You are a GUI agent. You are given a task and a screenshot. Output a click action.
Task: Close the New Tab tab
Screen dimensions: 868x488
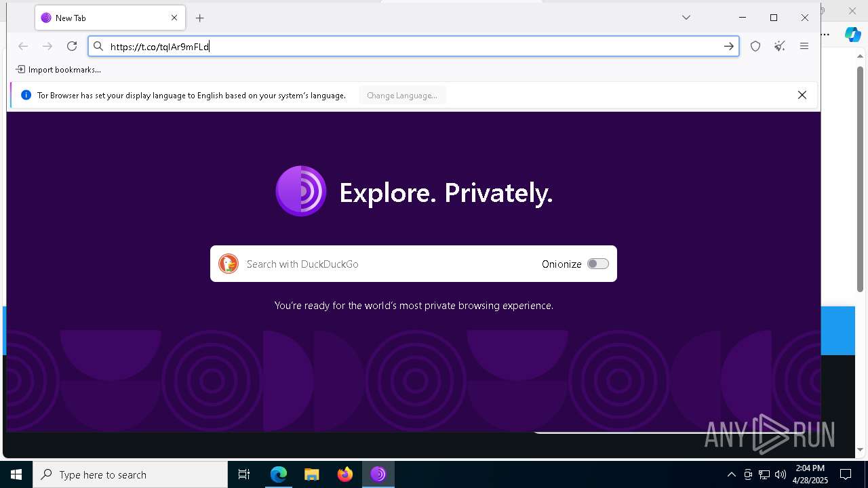pos(174,18)
